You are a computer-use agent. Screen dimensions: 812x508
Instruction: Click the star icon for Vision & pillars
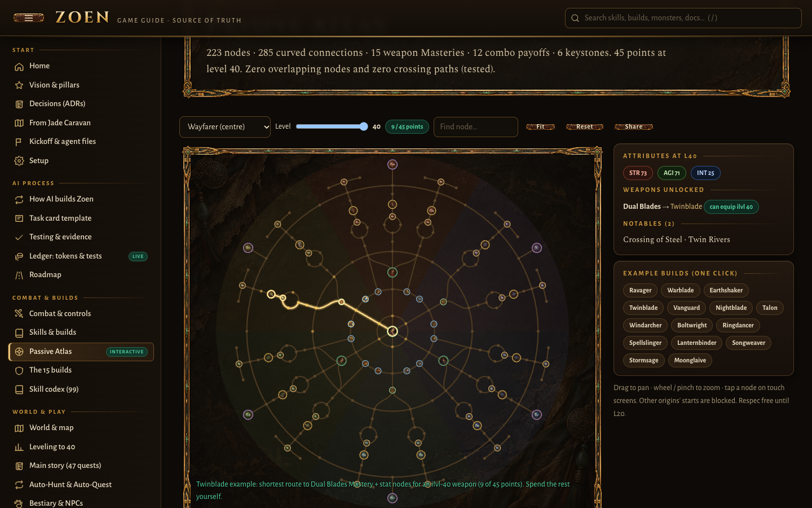point(19,85)
